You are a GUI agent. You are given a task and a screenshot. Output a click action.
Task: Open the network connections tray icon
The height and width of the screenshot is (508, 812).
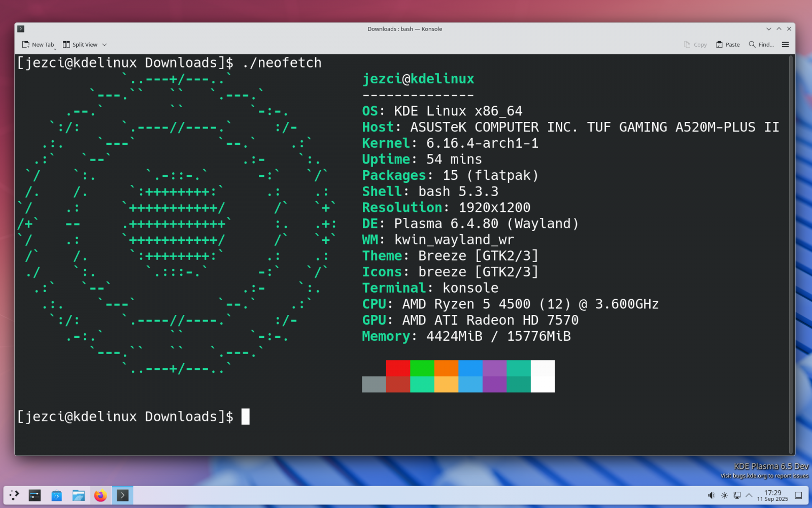[x=737, y=495]
